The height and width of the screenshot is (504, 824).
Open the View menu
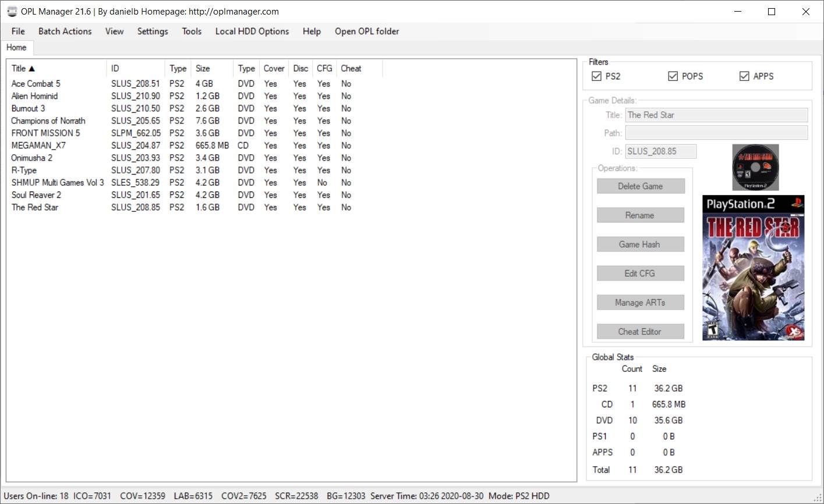click(x=115, y=31)
